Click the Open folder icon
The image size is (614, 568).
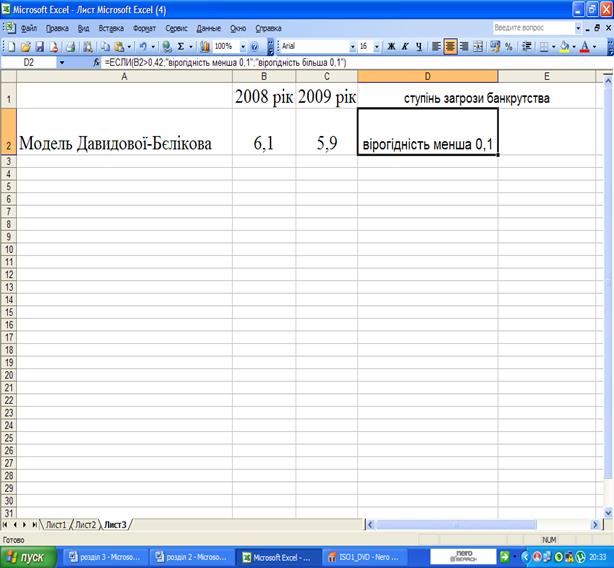(x=26, y=46)
